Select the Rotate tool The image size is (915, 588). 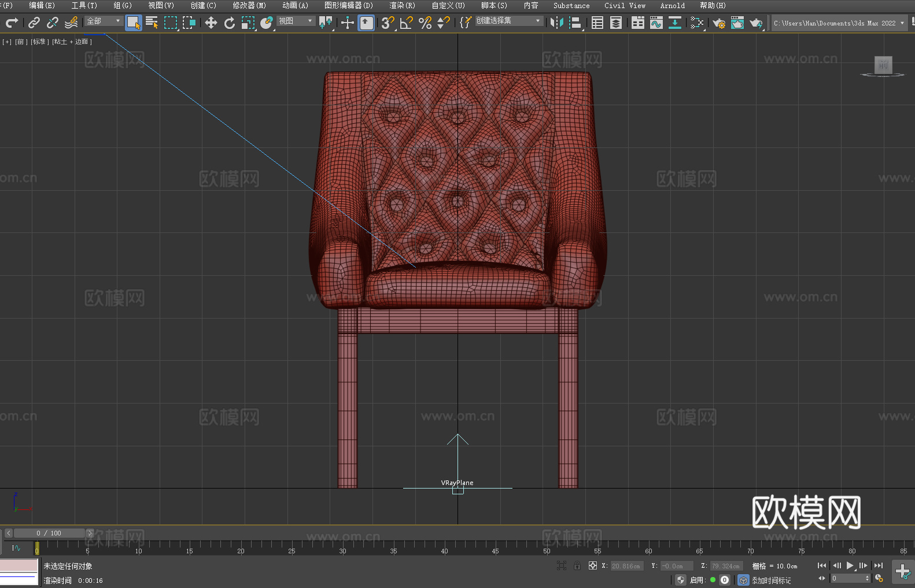(x=230, y=23)
